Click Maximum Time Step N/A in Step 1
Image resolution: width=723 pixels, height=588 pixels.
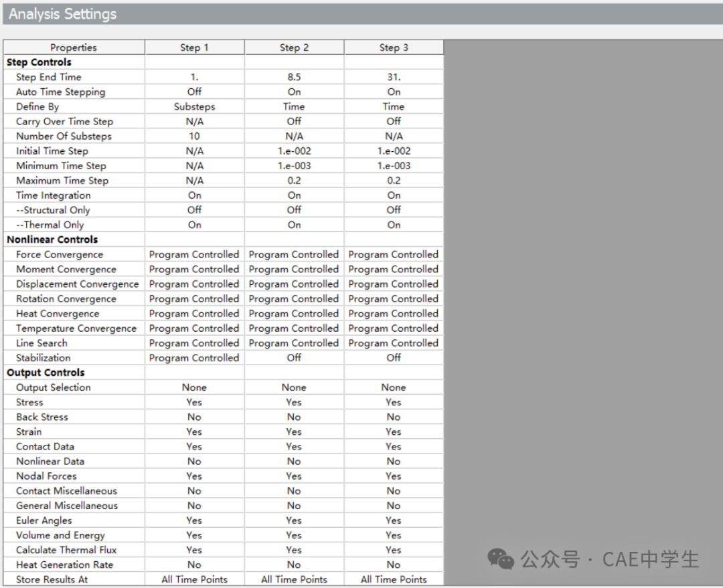(x=195, y=180)
